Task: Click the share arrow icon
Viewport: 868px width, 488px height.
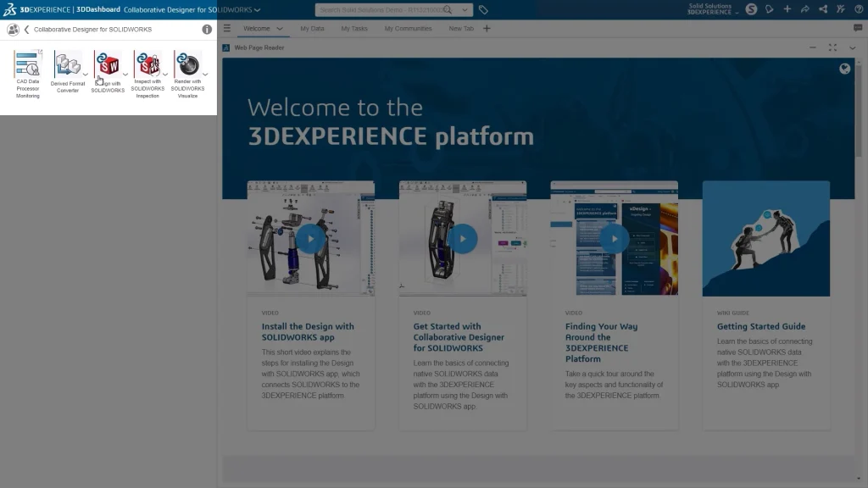Action: [805, 9]
